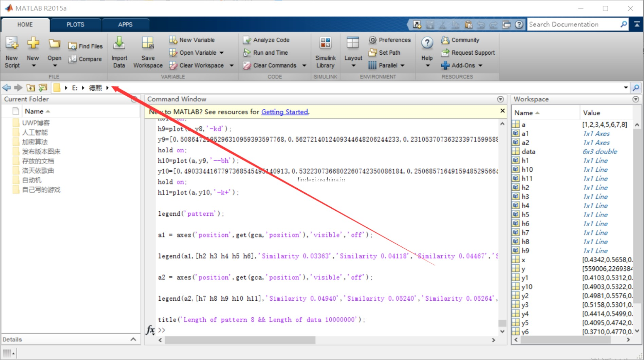Click the 德熙 folder in path bar
Image resolution: width=644 pixels, height=360 pixels.
(95, 88)
